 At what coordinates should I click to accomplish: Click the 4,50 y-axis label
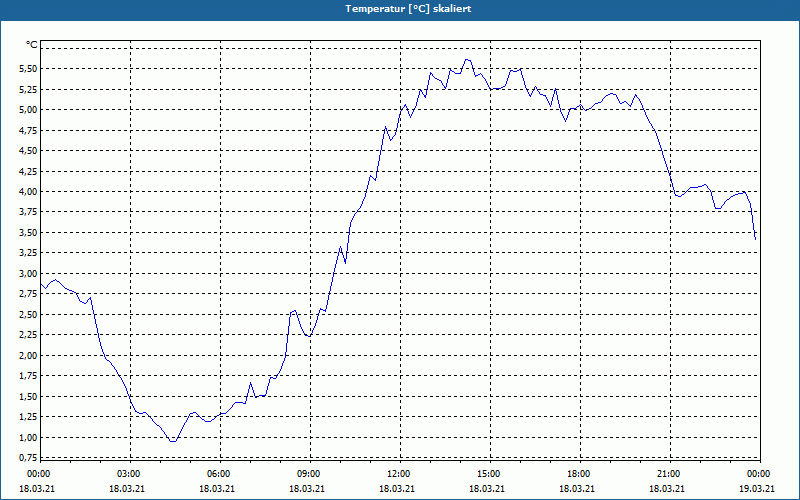click(x=27, y=151)
